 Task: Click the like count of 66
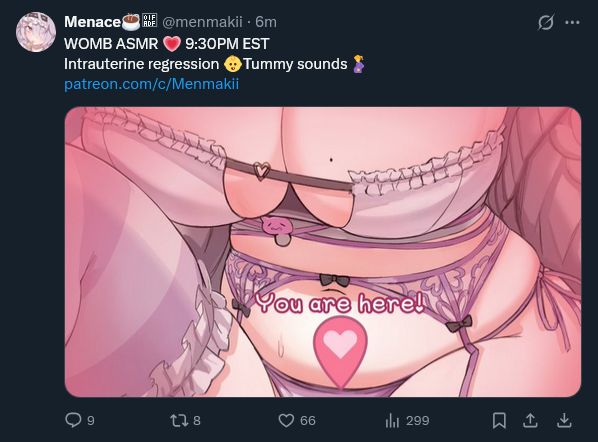click(307, 421)
